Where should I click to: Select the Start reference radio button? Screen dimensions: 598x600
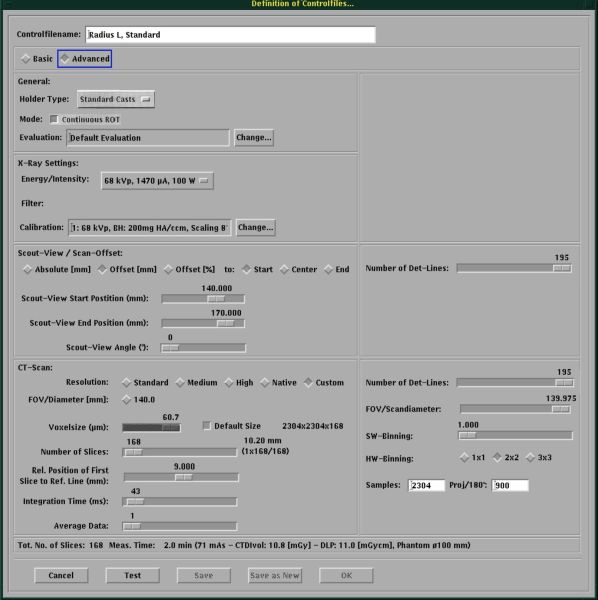(257, 269)
